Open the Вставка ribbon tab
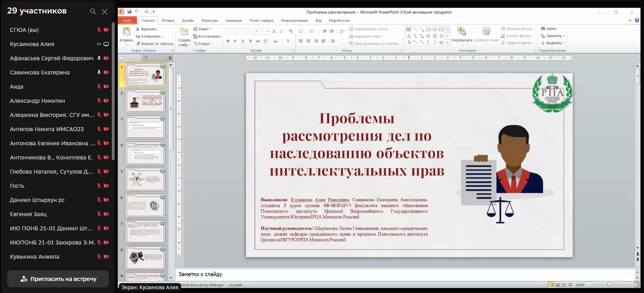The height and width of the screenshot is (293, 644). tap(168, 21)
